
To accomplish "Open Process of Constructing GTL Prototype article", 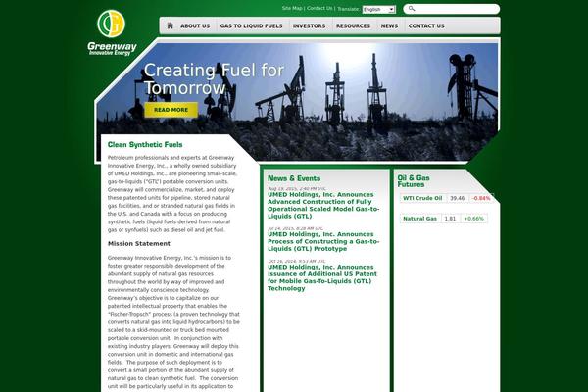I will [323, 241].
